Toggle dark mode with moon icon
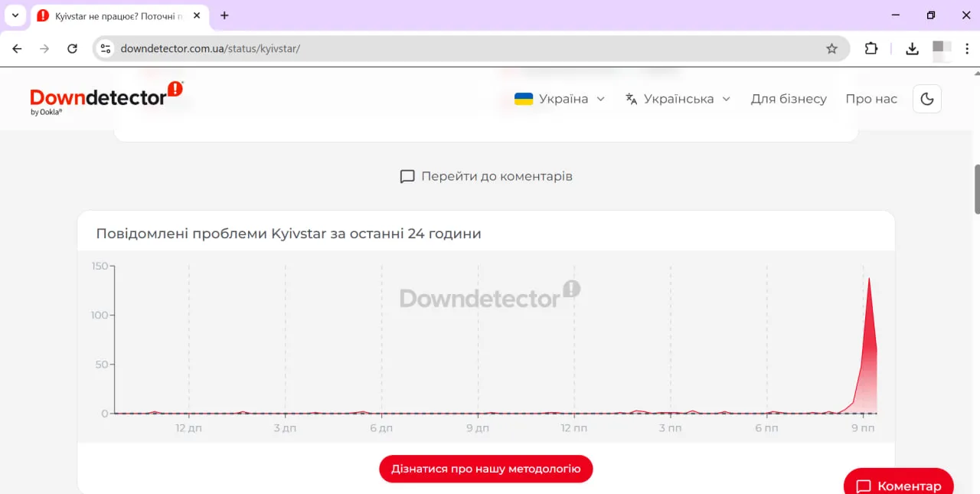Screen dimensions: 980x494 click(x=927, y=99)
